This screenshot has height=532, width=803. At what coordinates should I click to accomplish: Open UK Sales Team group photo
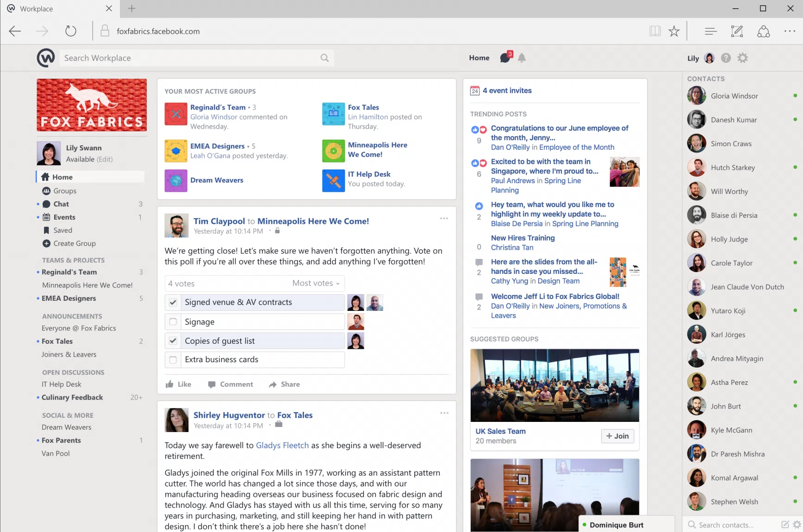click(555, 385)
